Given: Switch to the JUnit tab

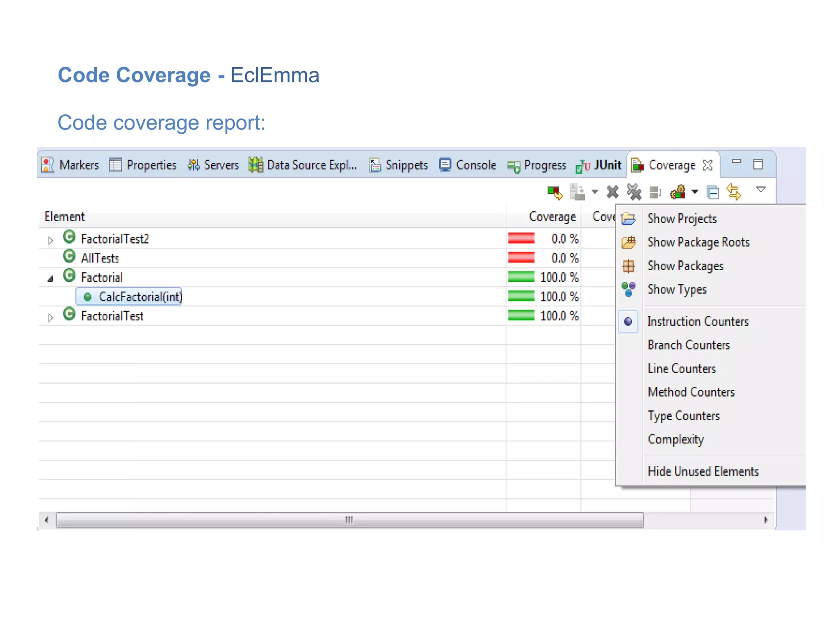Looking at the screenshot, I should tap(598, 165).
